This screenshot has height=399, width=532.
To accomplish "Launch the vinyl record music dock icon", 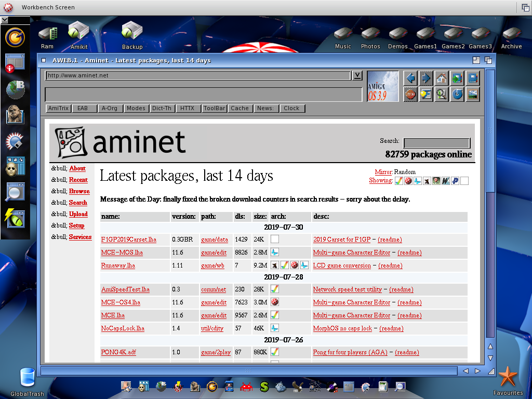I will point(332,387).
